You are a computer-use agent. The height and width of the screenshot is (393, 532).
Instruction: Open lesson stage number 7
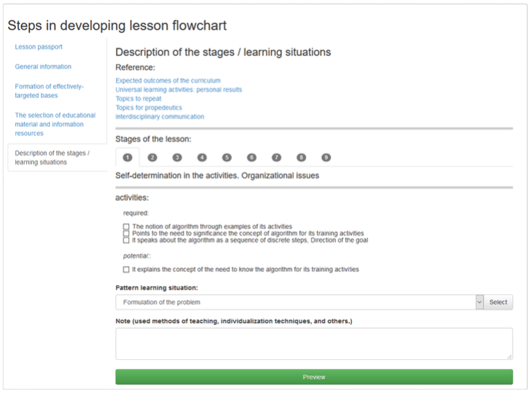pyautogui.click(x=277, y=157)
